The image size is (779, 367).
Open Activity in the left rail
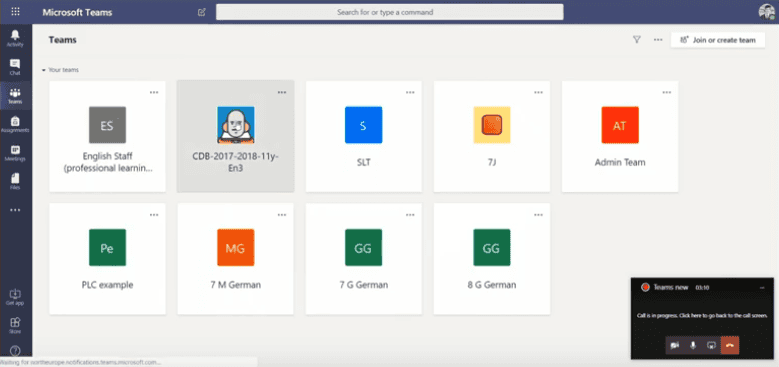[15, 38]
